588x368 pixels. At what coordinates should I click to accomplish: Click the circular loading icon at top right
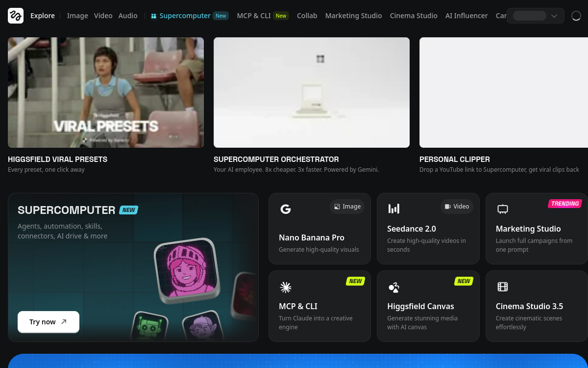click(x=577, y=16)
